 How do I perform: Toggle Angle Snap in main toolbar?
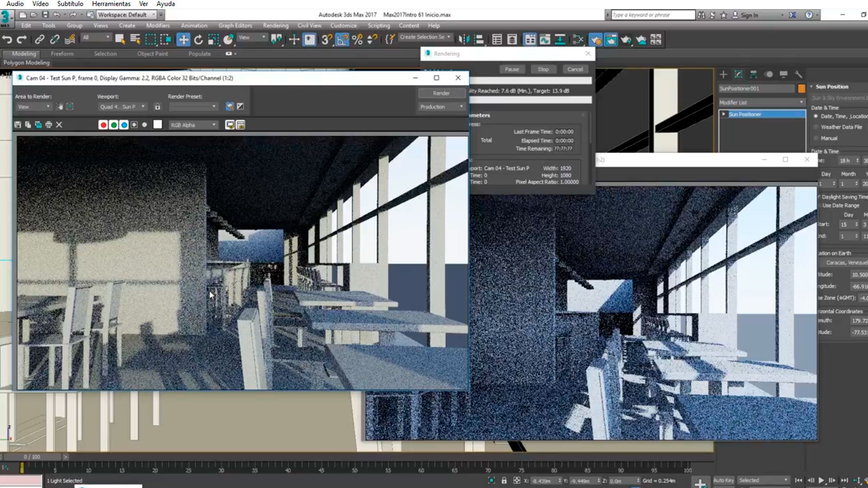click(342, 40)
